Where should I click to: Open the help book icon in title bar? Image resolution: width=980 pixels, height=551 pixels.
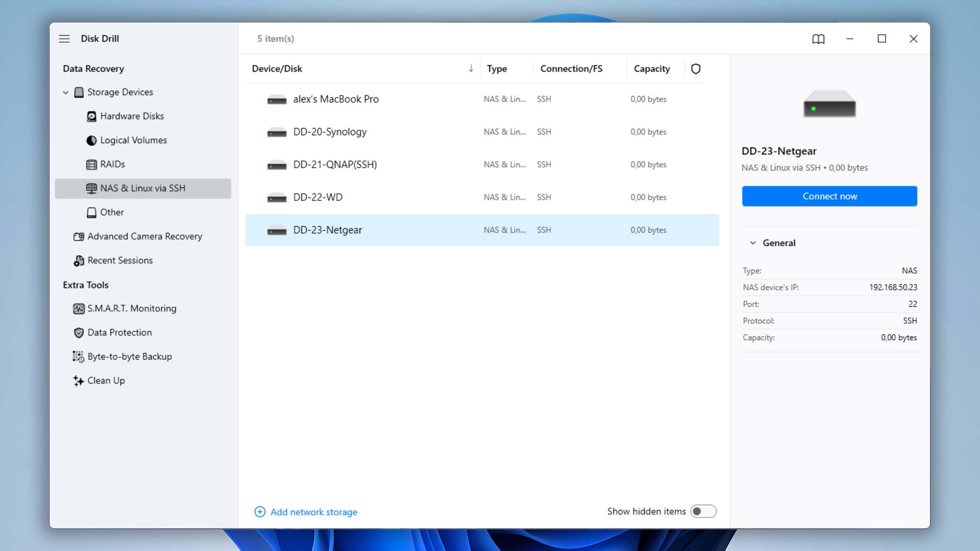tap(818, 39)
